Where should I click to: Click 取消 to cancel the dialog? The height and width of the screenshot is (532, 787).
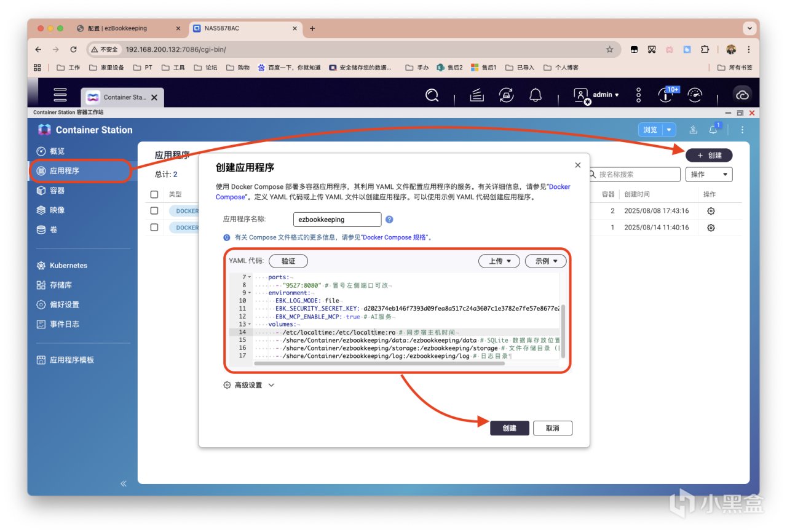[x=553, y=428]
